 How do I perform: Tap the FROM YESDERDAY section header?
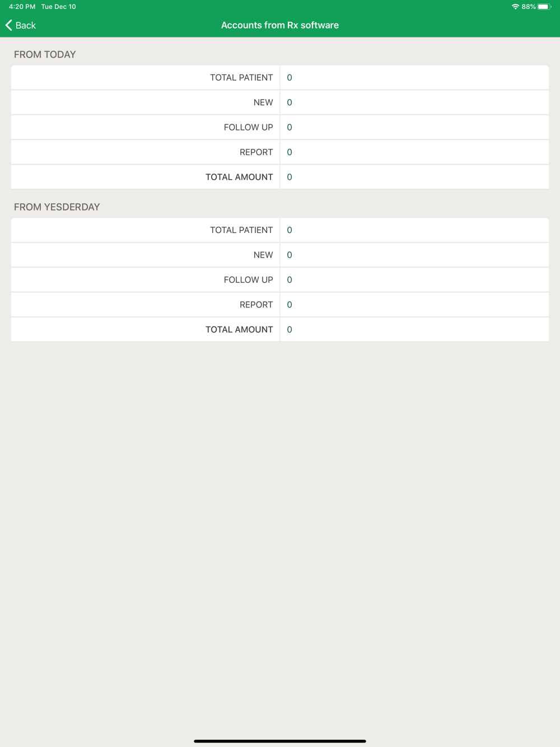[57, 207]
